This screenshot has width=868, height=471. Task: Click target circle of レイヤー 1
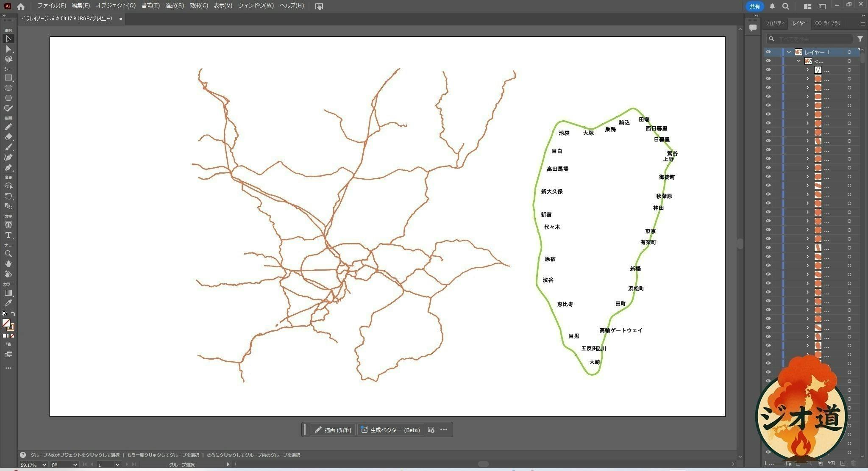[x=849, y=52]
